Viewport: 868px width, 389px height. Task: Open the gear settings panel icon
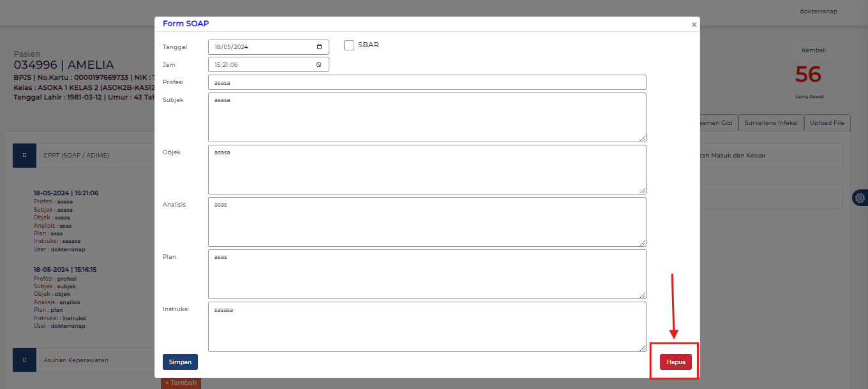tap(860, 198)
